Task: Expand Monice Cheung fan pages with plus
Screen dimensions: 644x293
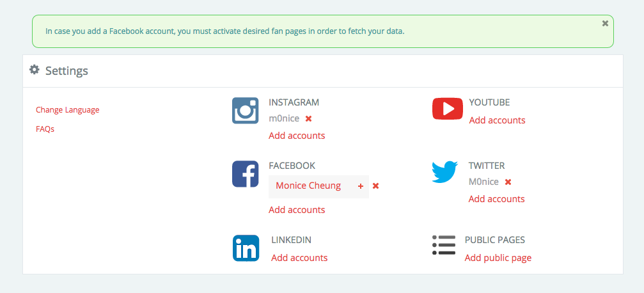Action: (361, 186)
